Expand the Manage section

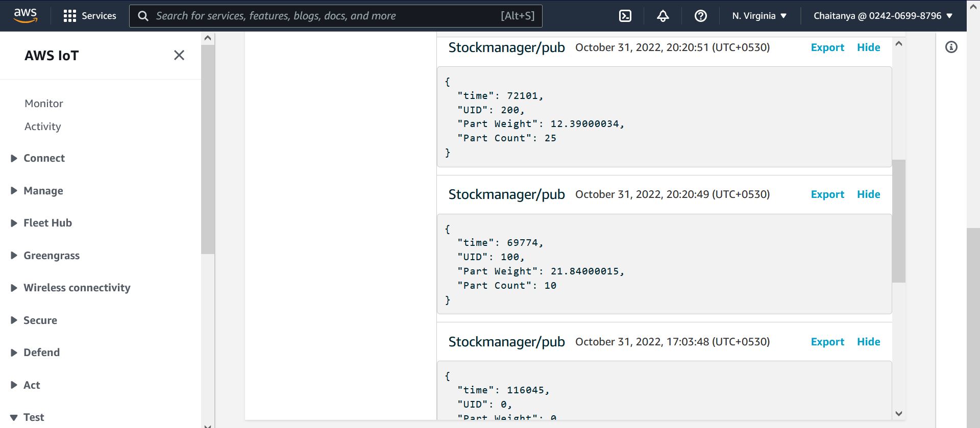pos(37,191)
